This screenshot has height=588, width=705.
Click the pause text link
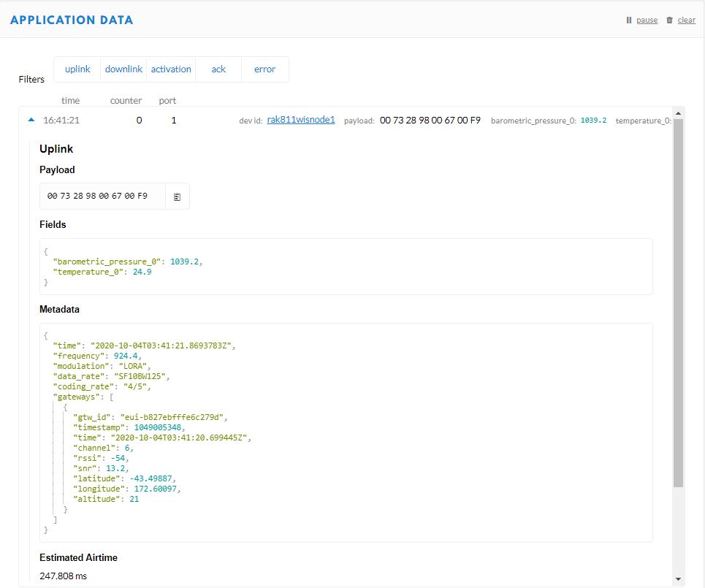pyautogui.click(x=647, y=20)
